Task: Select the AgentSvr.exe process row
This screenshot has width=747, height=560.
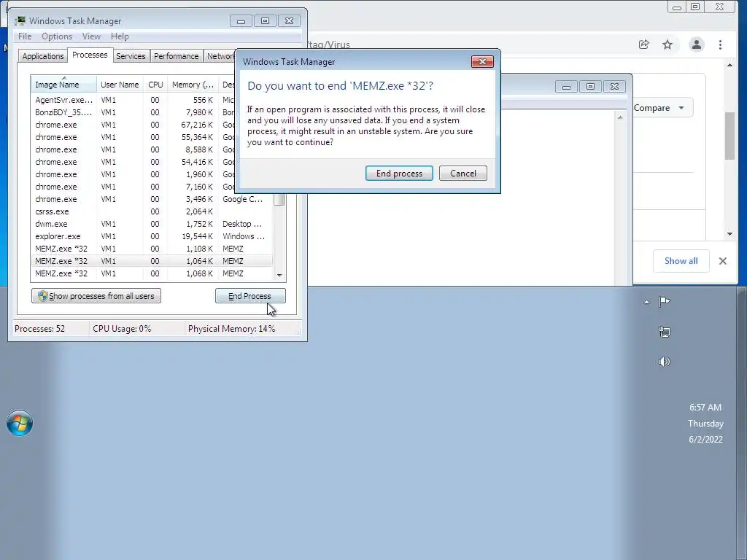Action: pos(152,100)
